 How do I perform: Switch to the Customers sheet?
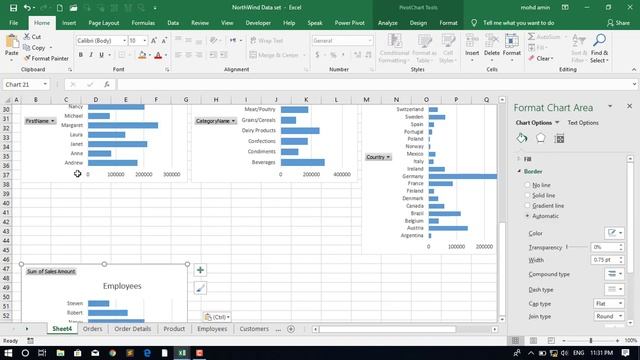(254, 329)
